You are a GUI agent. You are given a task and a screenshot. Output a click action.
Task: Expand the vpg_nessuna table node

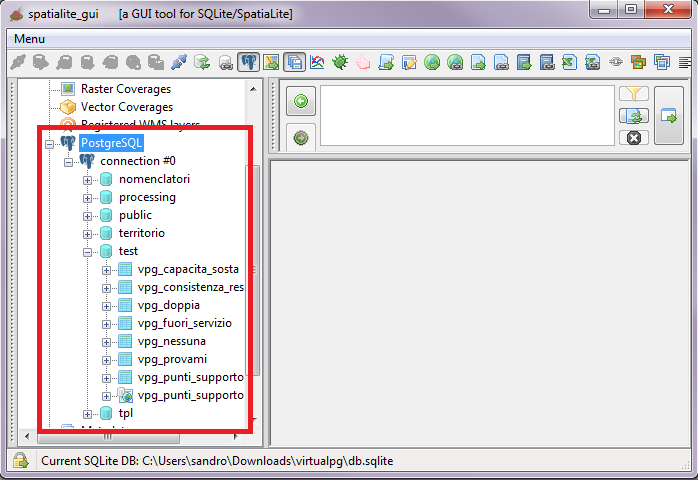106,342
